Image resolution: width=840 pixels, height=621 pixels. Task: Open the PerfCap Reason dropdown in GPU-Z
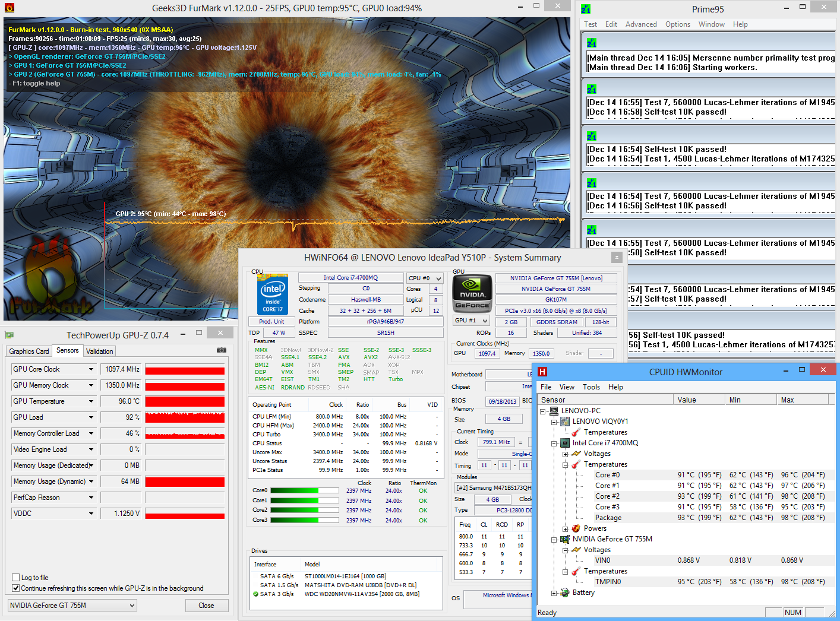(x=91, y=498)
